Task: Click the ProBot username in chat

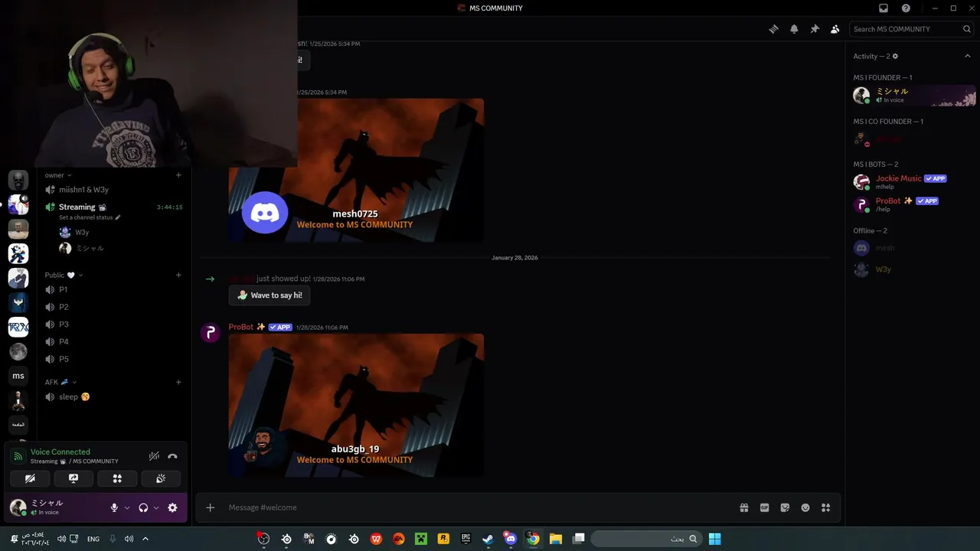Action: click(x=240, y=327)
